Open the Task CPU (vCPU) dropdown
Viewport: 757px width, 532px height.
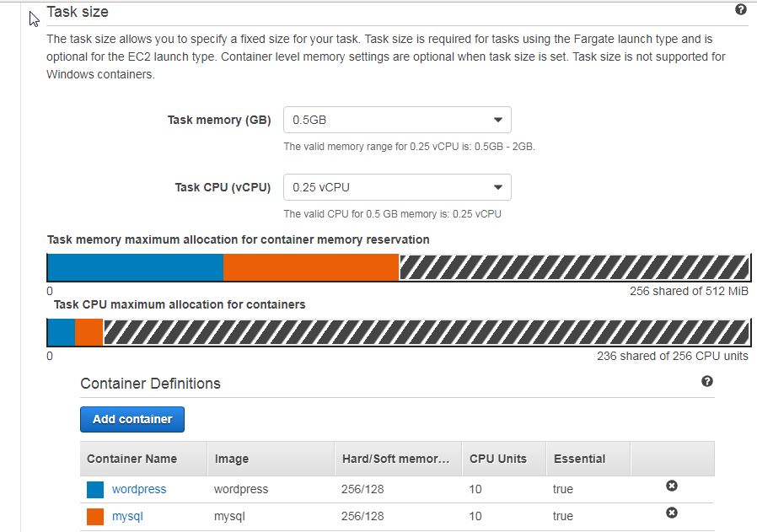coord(397,187)
